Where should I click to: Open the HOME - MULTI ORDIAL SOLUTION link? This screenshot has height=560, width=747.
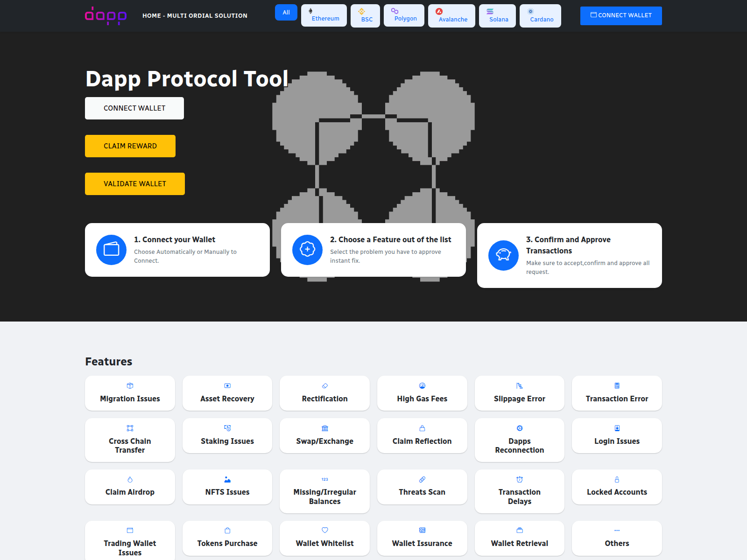tap(195, 15)
